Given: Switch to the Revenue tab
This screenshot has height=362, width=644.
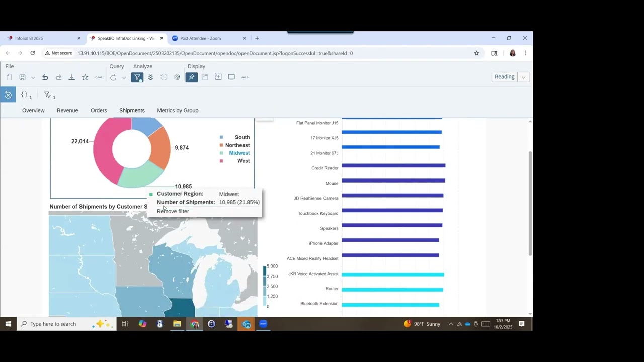Looking at the screenshot, I should (67, 110).
